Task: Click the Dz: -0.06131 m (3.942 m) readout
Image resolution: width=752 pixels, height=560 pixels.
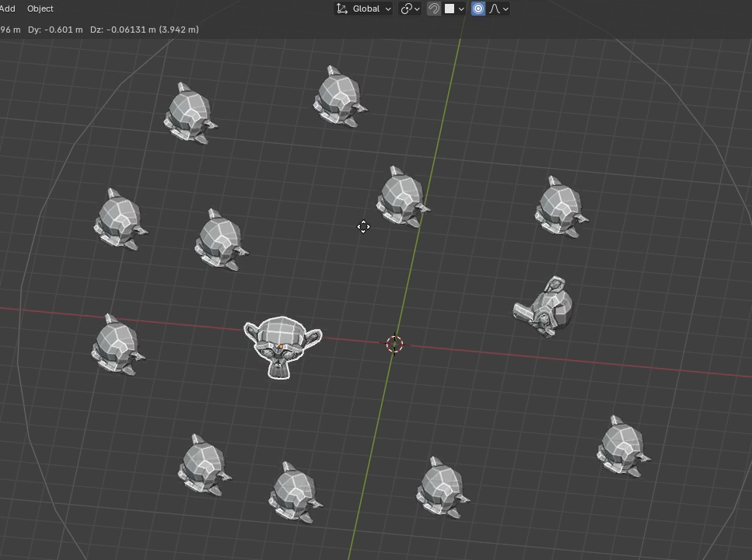Action: 145,30
